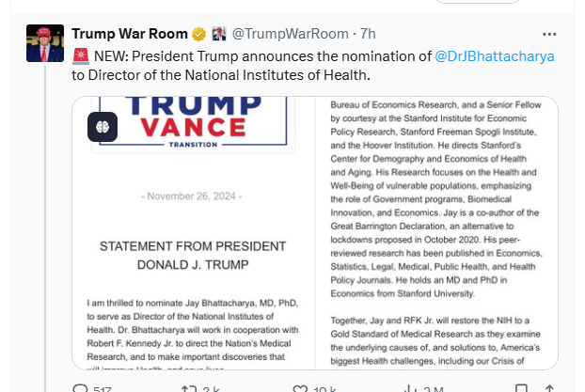Click the brain icon badge on the left image
This screenshot has height=392, width=585.
[x=103, y=127]
